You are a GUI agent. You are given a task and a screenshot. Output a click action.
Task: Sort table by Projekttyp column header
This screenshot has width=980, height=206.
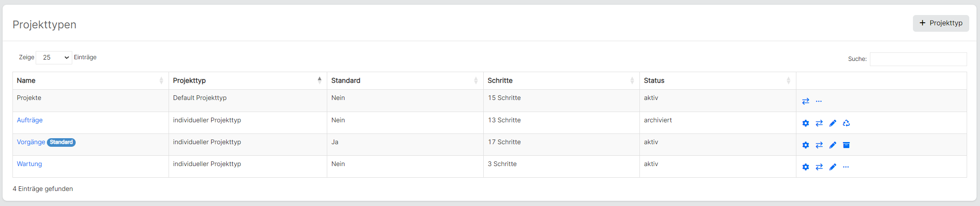[x=248, y=81]
